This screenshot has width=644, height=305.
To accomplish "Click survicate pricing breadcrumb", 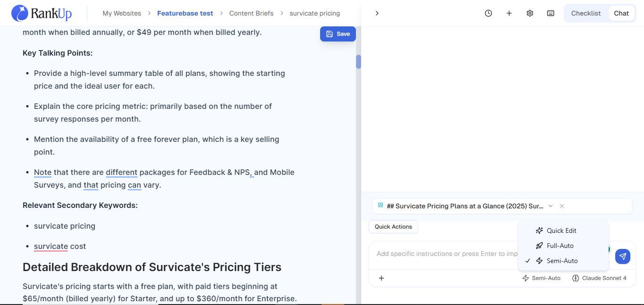I will (314, 13).
